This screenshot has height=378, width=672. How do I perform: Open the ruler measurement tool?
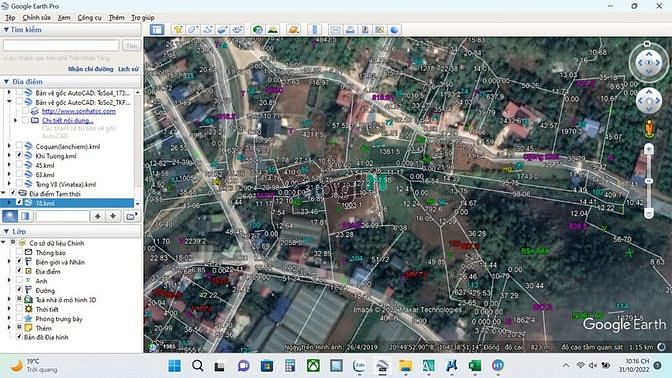click(x=315, y=30)
